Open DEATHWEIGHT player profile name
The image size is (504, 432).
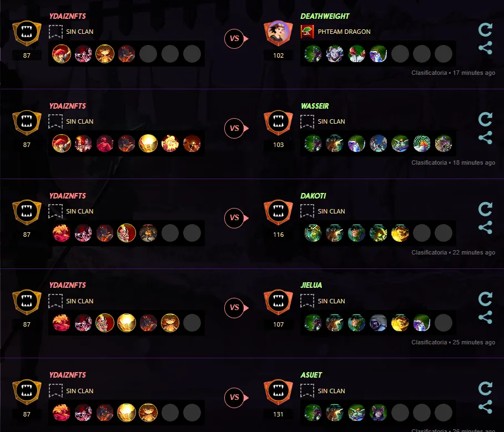tap(325, 17)
